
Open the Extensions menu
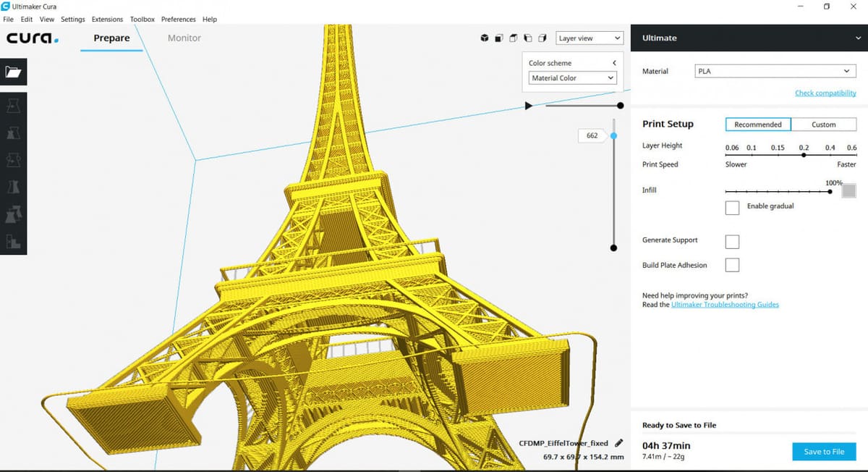(x=107, y=20)
